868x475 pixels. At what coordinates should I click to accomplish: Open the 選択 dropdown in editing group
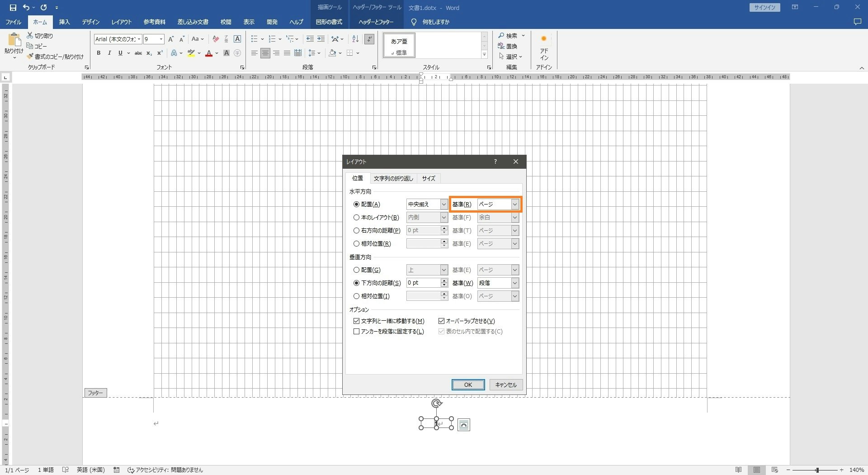click(510, 57)
